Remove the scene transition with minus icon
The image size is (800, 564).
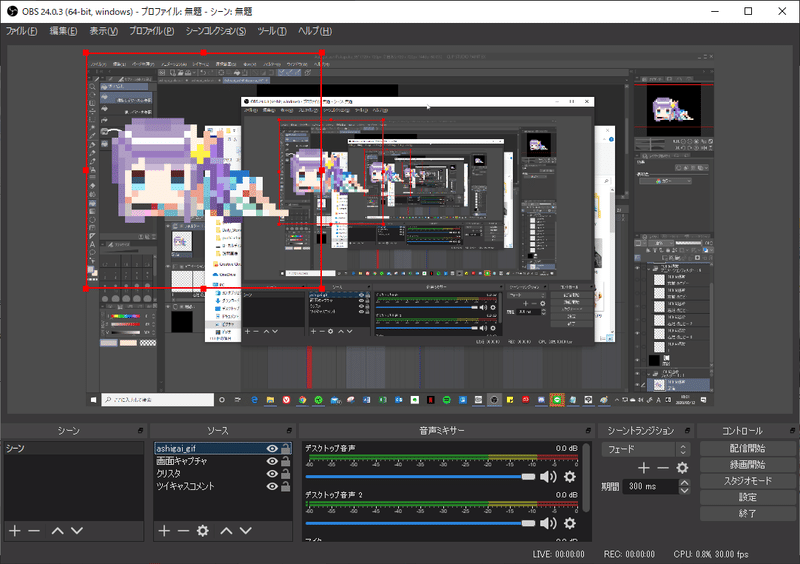663,468
